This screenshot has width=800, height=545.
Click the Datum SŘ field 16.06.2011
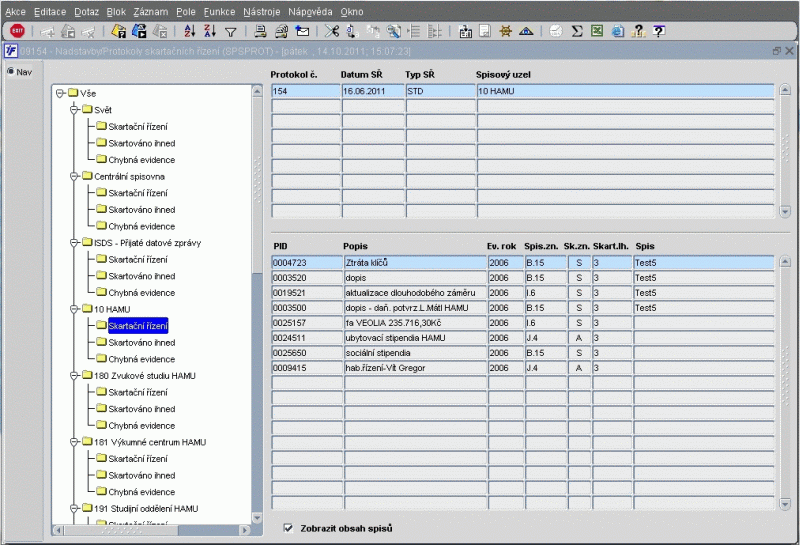tap(373, 91)
